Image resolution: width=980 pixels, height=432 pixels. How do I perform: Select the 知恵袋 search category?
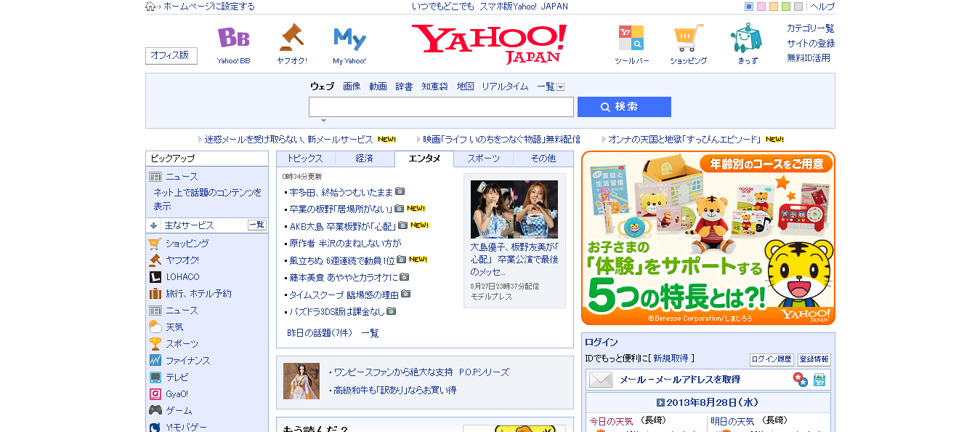(x=434, y=87)
